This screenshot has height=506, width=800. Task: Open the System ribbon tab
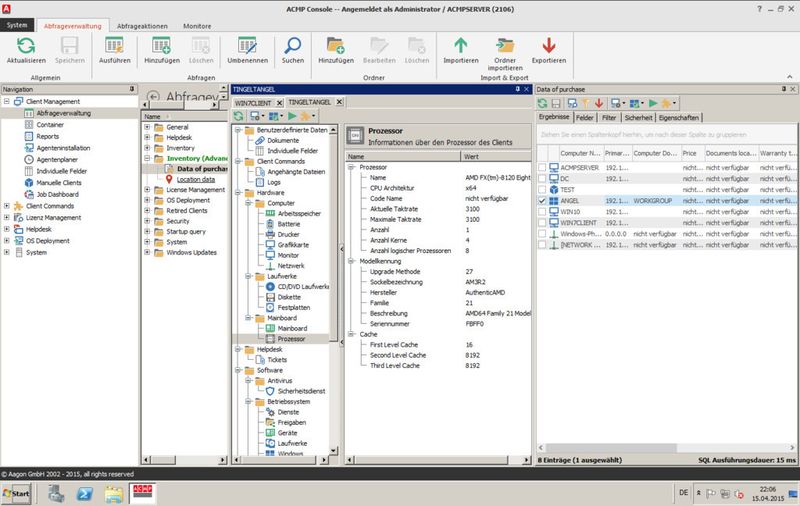[x=17, y=25]
